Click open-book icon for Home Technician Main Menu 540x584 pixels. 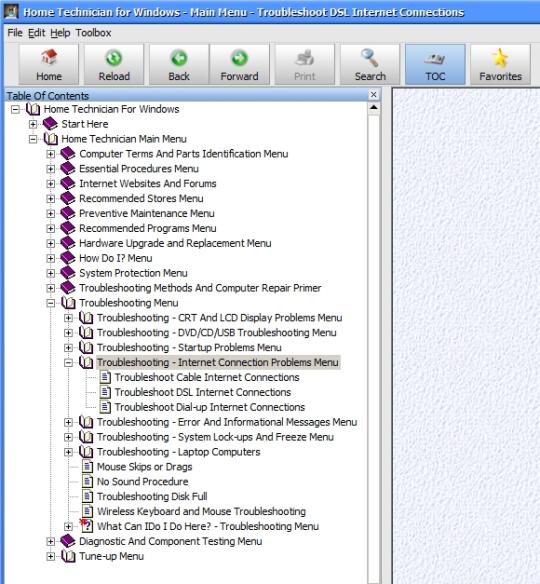tap(51, 139)
